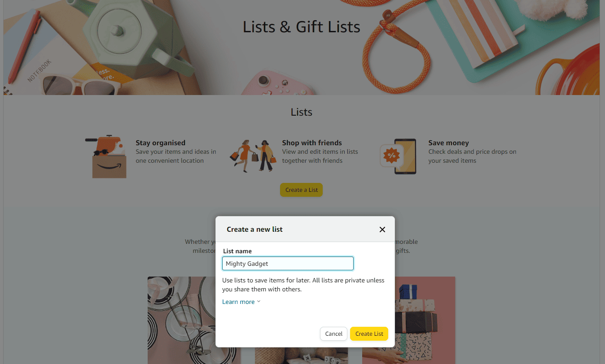Screen dimensions: 605x364
Task: Click the Save money heading
Action: click(x=448, y=143)
